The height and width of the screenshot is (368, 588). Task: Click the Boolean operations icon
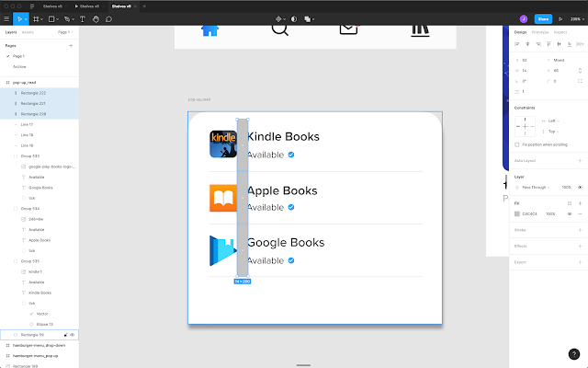308,19
